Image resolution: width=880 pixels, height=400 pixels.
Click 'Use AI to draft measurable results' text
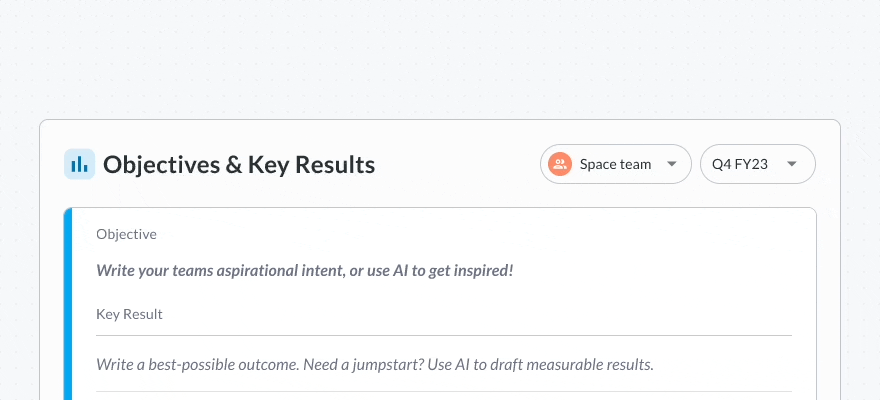540,365
